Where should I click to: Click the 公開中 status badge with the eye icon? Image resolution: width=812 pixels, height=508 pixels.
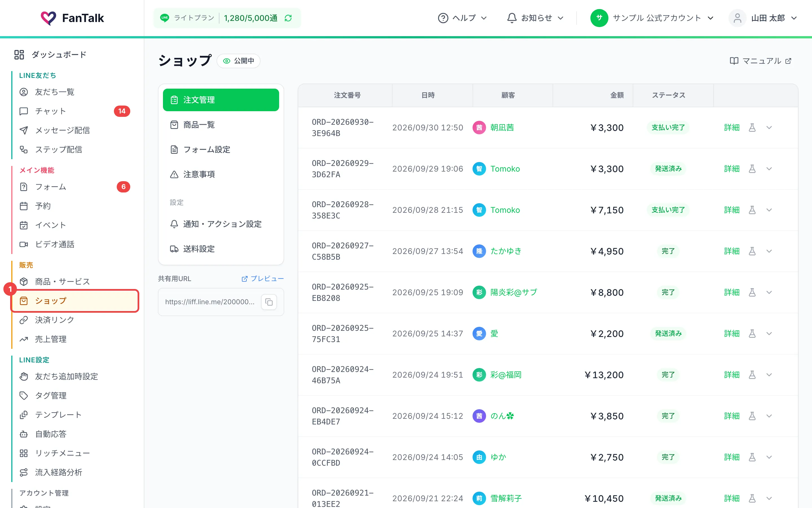(239, 61)
